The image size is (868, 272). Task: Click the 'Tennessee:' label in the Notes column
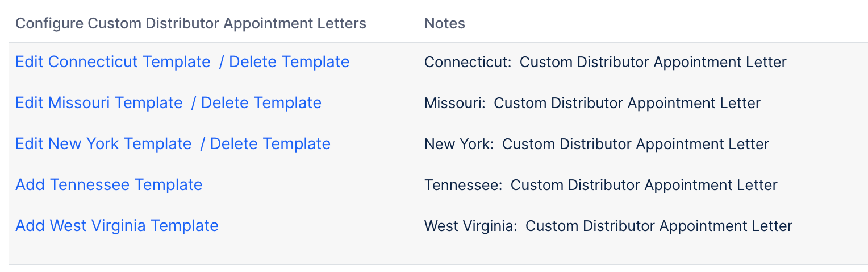coord(464,185)
